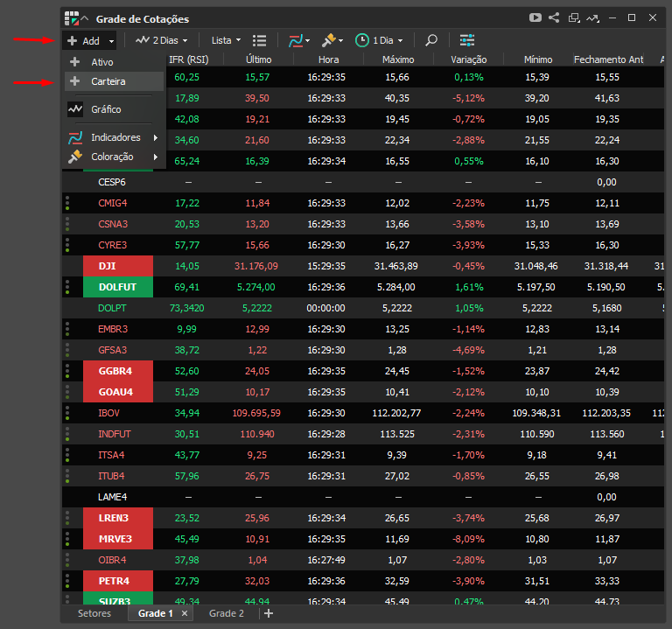
Task: Click the coloring paint icon in toolbar
Action: click(332, 40)
